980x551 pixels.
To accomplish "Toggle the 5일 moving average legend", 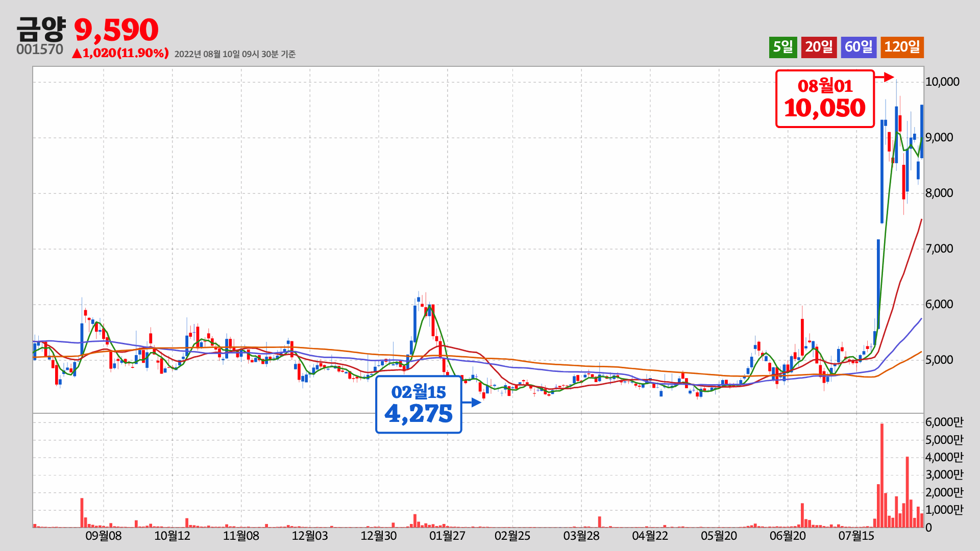I will [783, 47].
